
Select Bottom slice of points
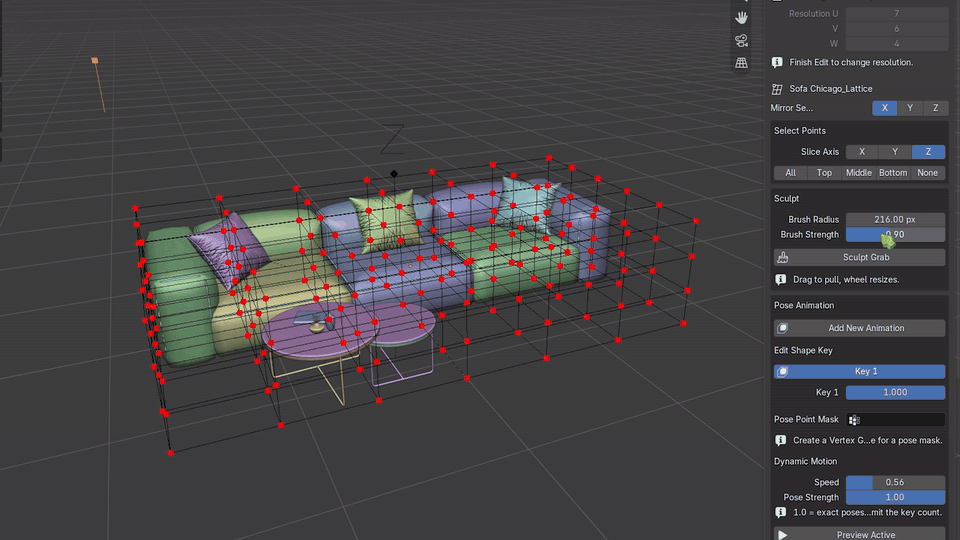click(893, 173)
